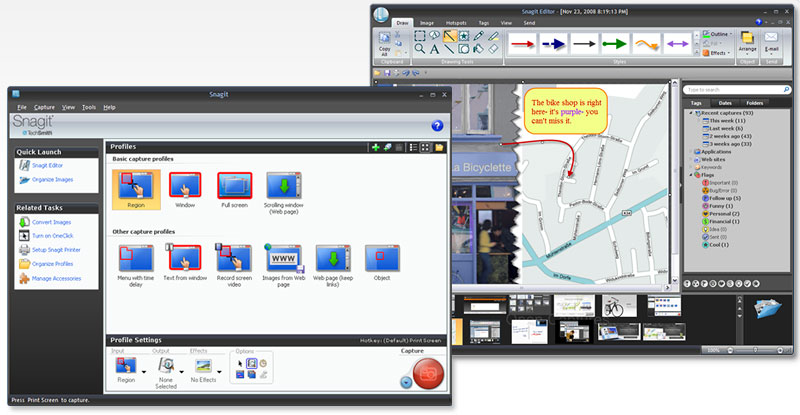Choose the Text from window profile
The image size is (800, 415).
(185, 262)
